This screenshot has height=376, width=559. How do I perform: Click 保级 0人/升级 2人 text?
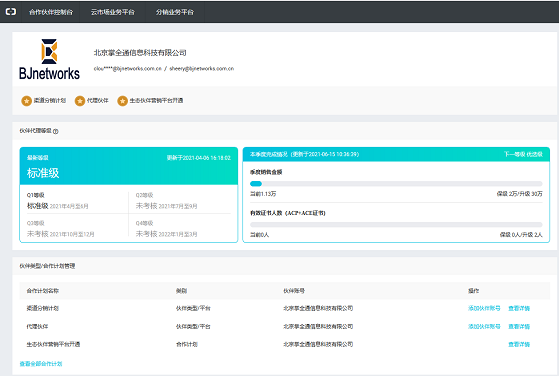521,235
